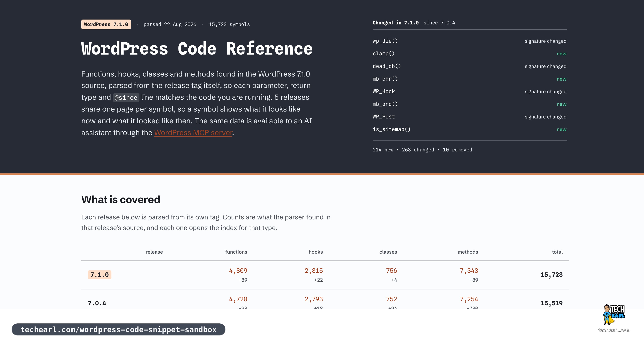Open dead_db() changed entry
Image resolution: width=644 pixels, height=344 pixels.
(387, 66)
